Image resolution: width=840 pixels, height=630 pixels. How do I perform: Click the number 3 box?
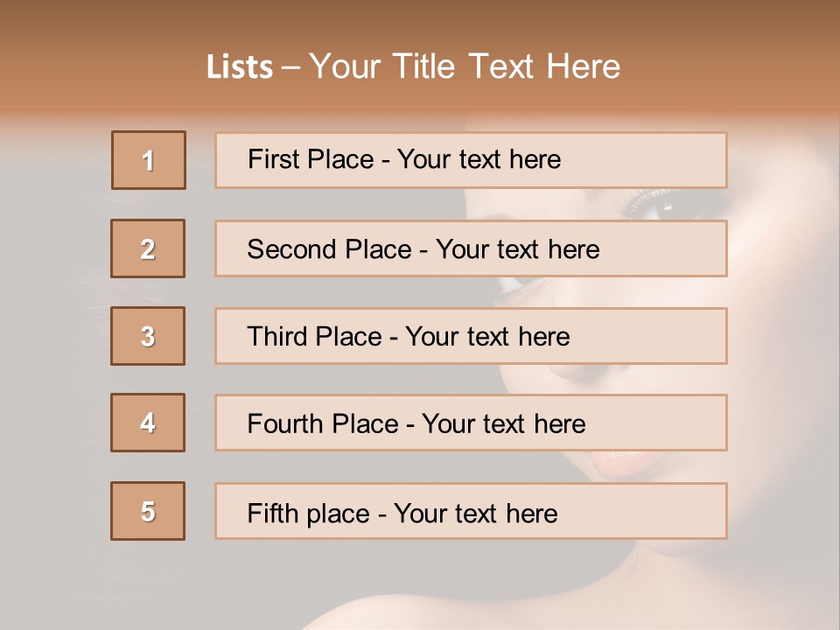click(x=148, y=336)
